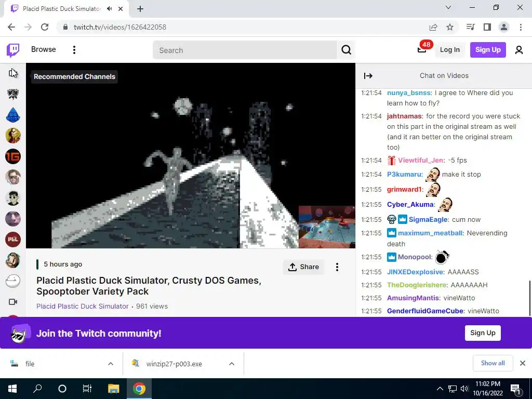Open the Windows Start menu
The image size is (532, 399).
12,389
